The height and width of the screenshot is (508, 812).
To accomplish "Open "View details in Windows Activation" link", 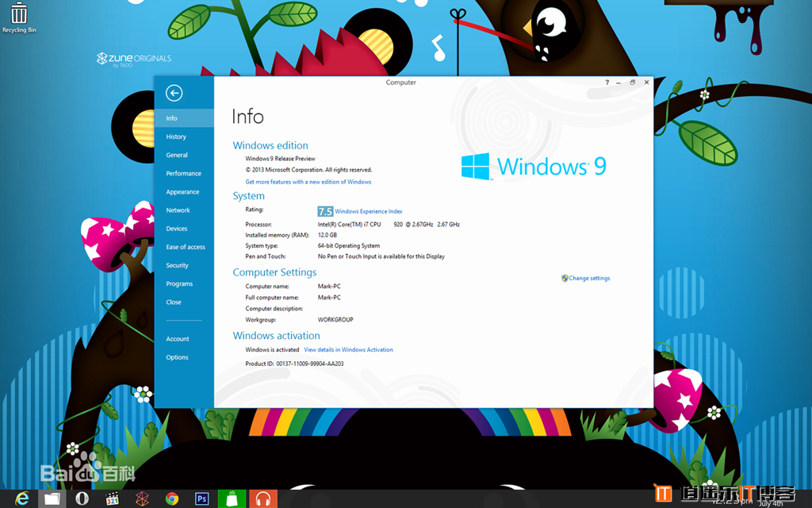I will 348,350.
